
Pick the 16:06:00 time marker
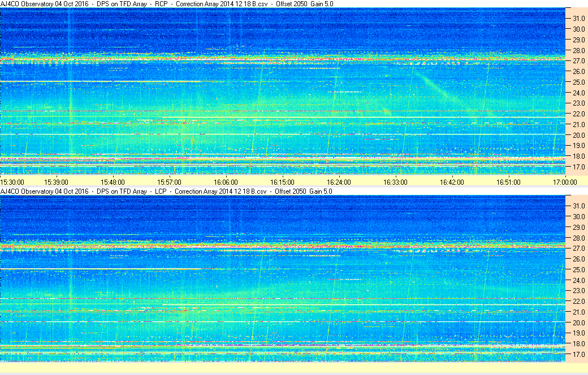tap(226, 182)
